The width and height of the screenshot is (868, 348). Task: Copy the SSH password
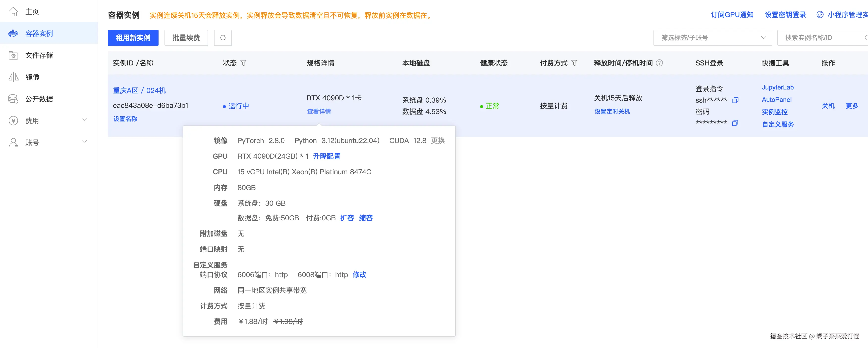(x=735, y=123)
